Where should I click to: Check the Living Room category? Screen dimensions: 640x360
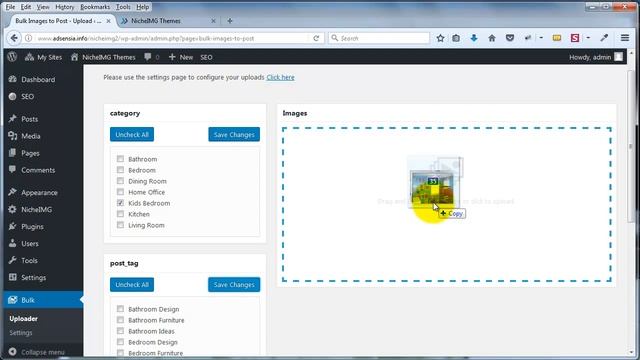coord(120,225)
